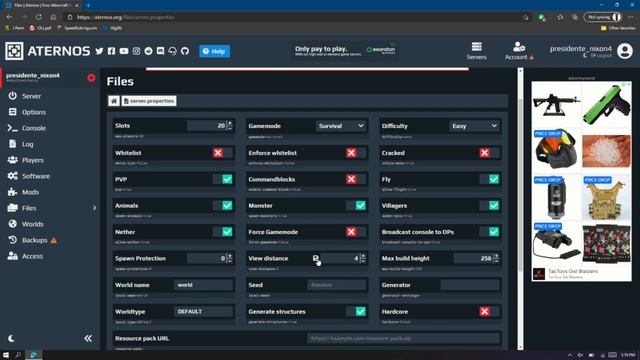Toggle dark mode moon icon
640x360 pixels.
11,338
